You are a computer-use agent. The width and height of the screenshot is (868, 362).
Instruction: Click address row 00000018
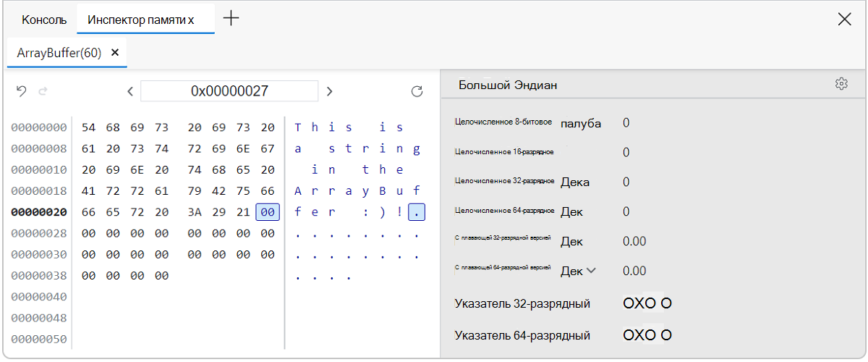pos(40,191)
